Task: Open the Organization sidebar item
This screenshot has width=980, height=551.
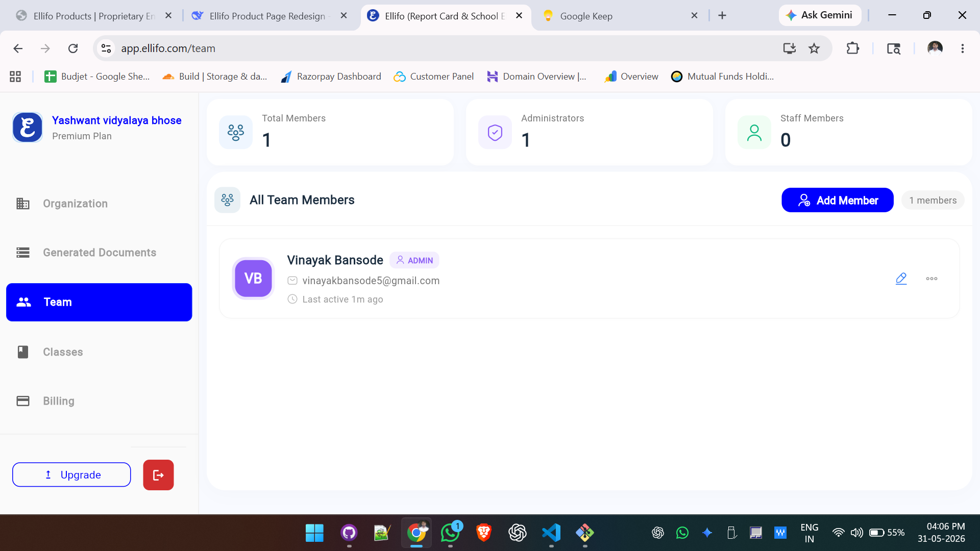Action: [99, 204]
